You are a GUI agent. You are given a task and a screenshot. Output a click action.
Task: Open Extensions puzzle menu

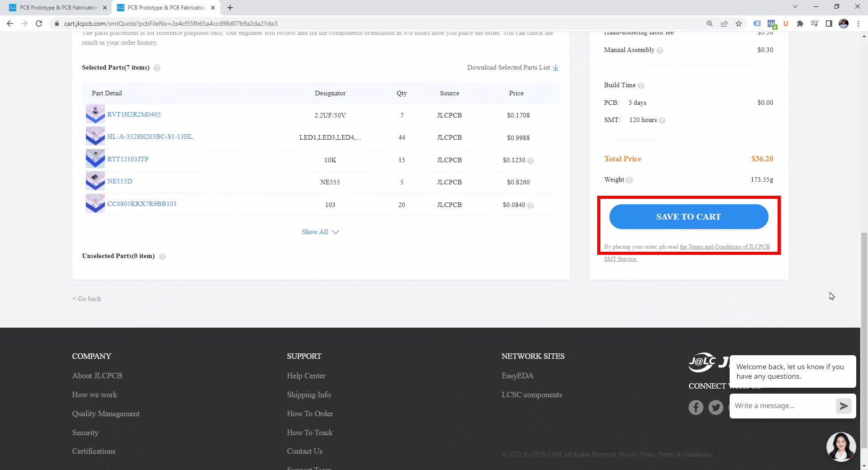pos(800,23)
